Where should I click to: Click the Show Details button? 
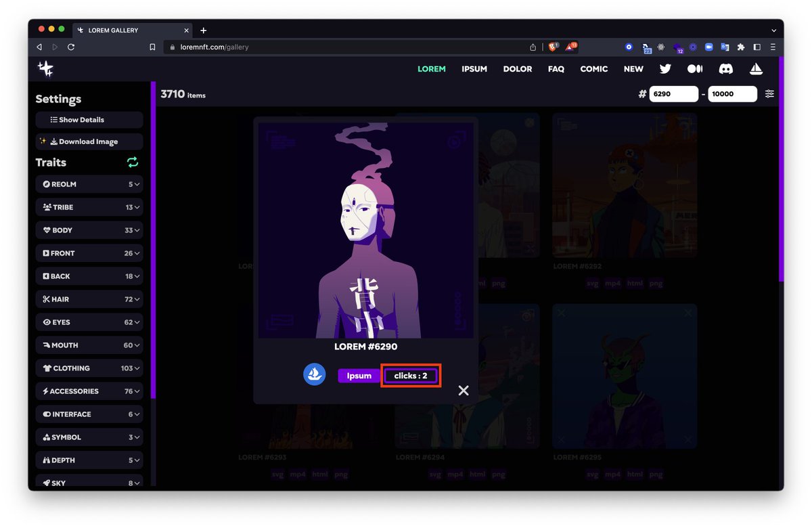[89, 120]
